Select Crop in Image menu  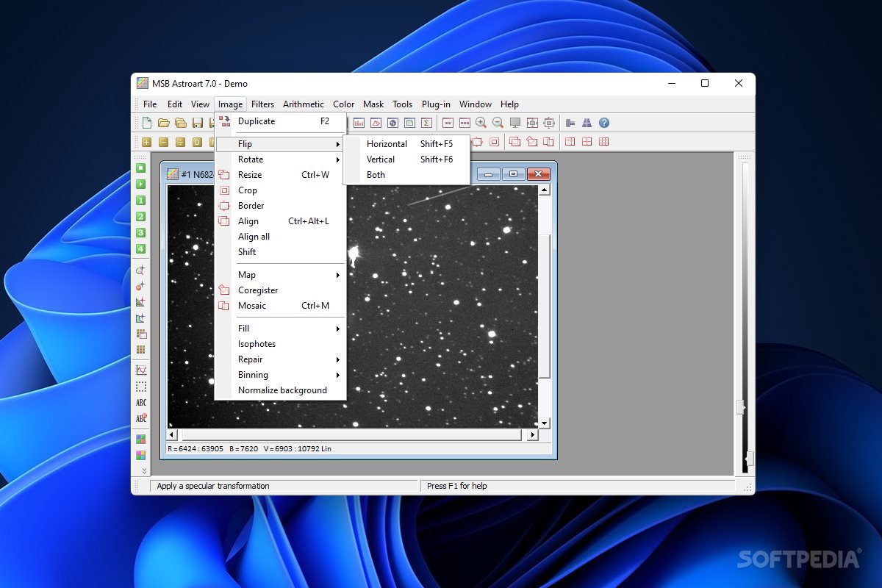tap(280, 190)
